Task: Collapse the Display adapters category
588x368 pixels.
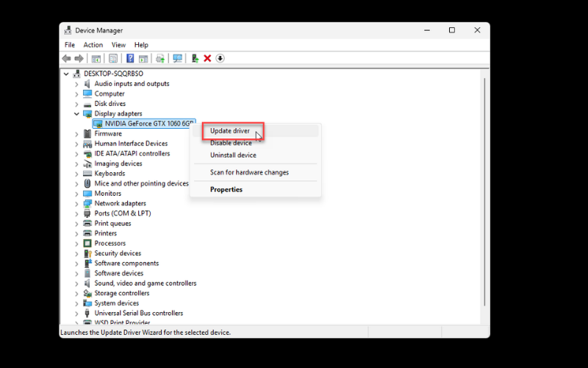Action: (x=76, y=114)
